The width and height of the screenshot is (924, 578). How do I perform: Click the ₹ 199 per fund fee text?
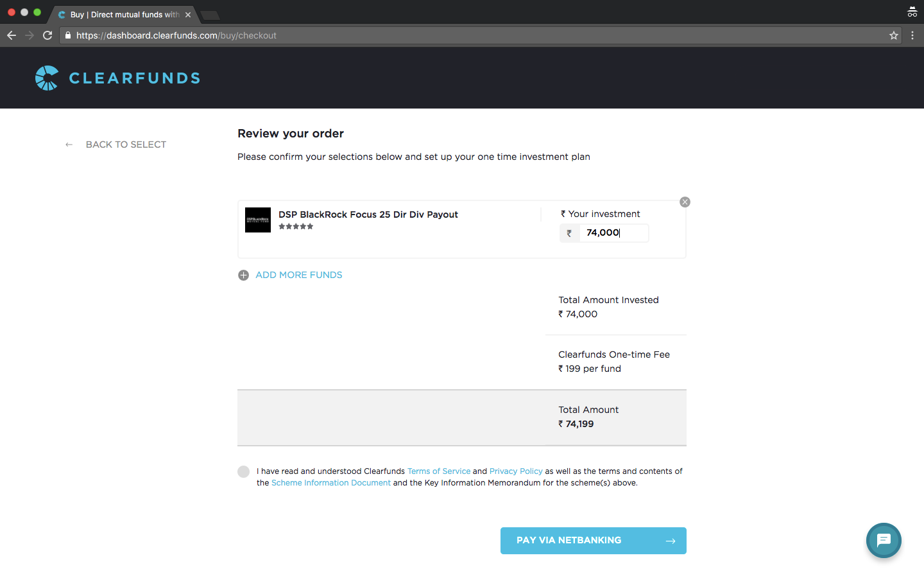pyautogui.click(x=590, y=369)
